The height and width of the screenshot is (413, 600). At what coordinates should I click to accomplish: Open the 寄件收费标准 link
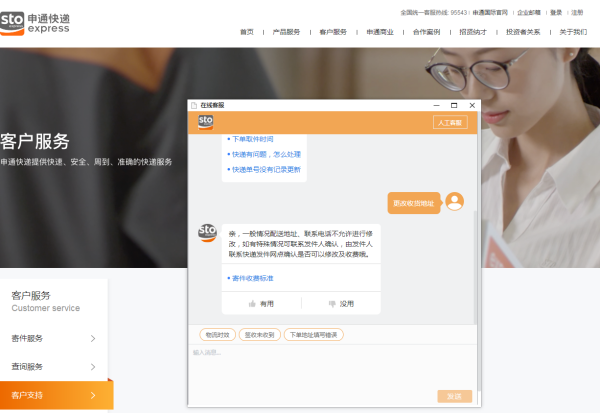(253, 278)
